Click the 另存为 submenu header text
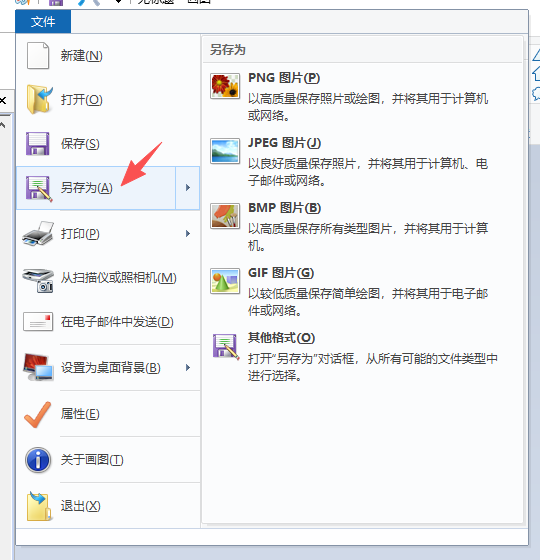This screenshot has width=540, height=560. [228, 50]
